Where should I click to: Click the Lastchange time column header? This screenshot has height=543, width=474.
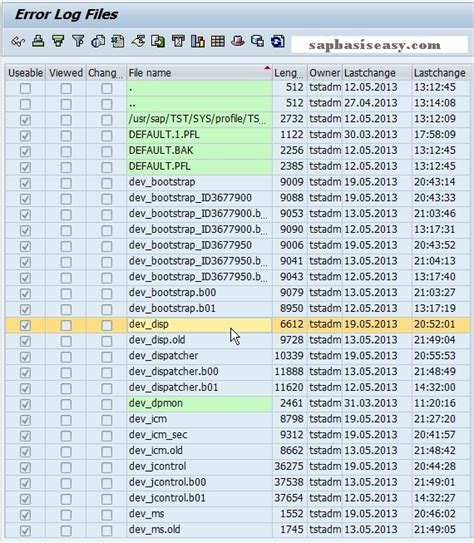pyautogui.click(x=441, y=73)
